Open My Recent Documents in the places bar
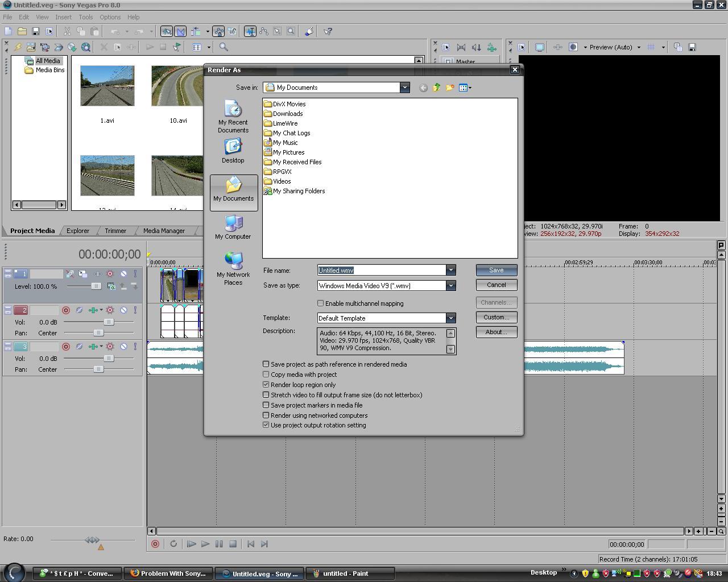 (233, 117)
